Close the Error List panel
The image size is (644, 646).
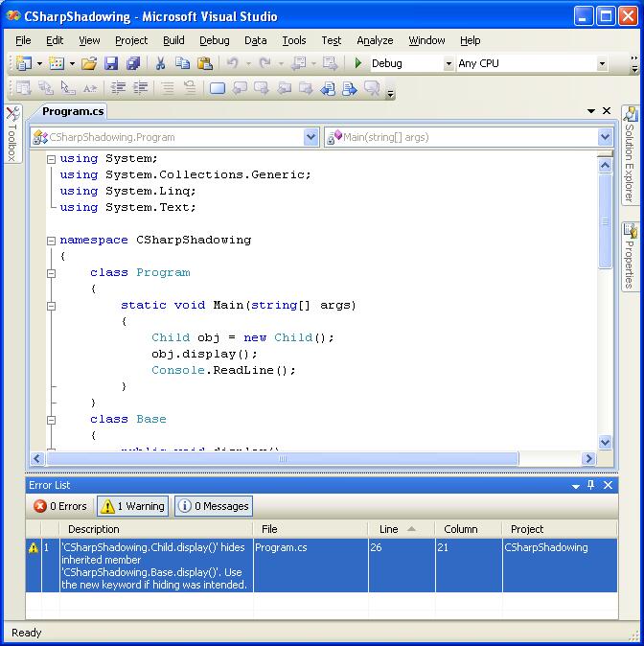pos(608,485)
